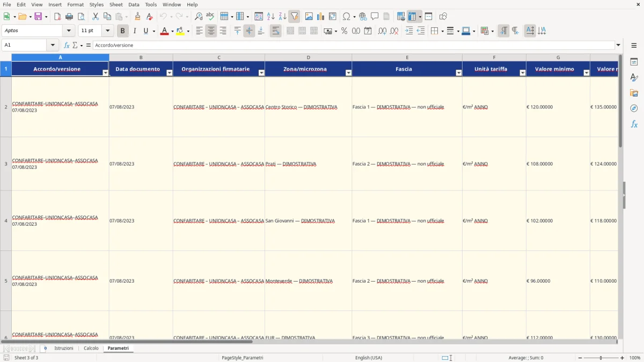The height and width of the screenshot is (362, 644).
Task: Switch to the Calcolo sheet tab
Action: tap(91, 348)
